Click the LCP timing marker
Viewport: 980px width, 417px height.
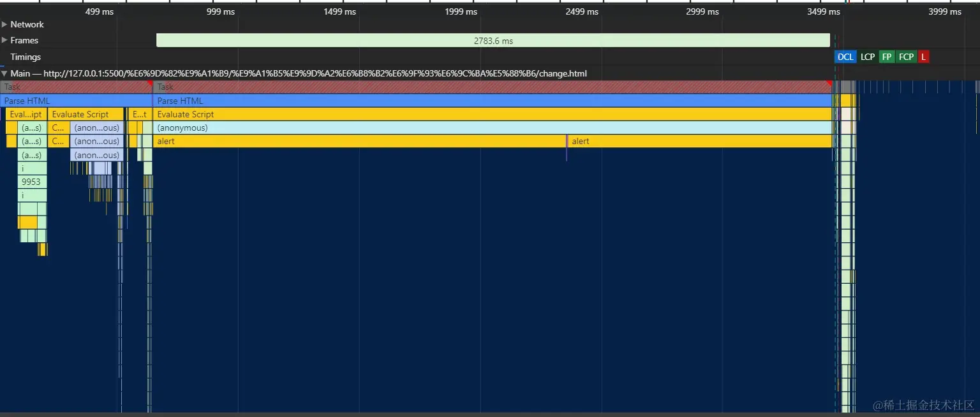[x=868, y=57]
